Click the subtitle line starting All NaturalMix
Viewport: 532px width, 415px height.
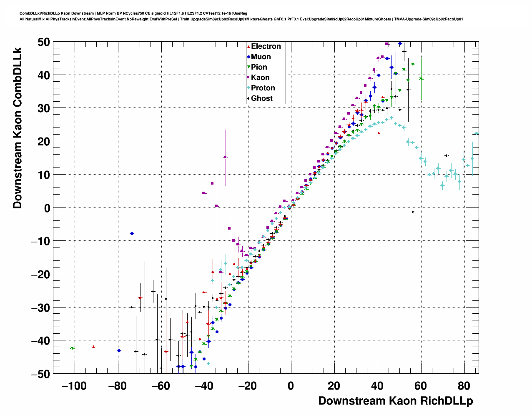tap(241, 19)
